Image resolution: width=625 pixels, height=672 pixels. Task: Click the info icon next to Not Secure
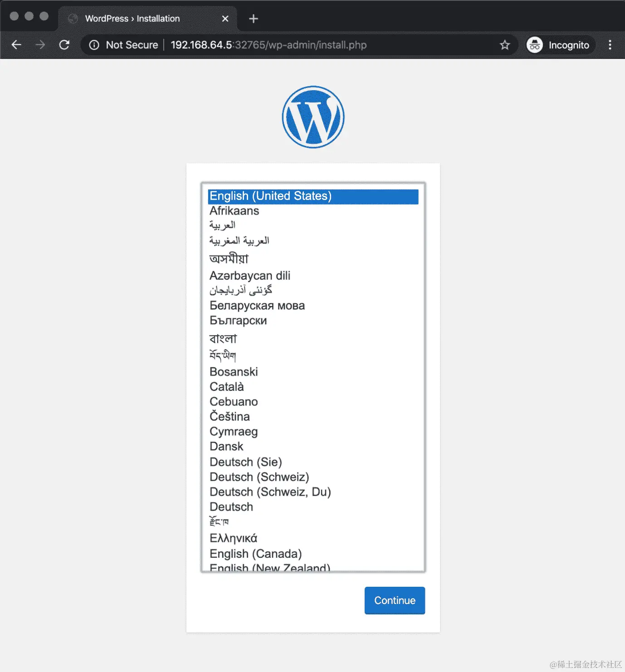point(94,45)
